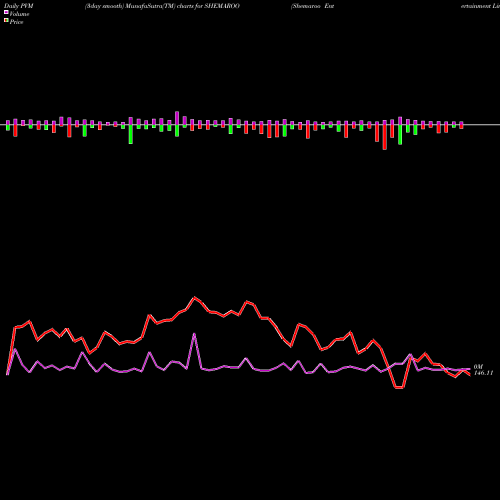Select the Price legend label
The image size is (500, 500).
(x=16, y=22)
